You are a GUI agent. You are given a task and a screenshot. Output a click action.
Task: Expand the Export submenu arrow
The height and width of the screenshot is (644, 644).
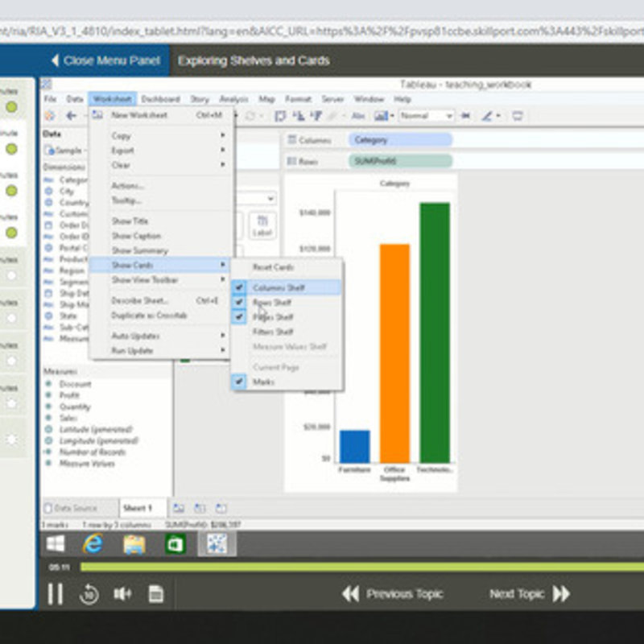[x=223, y=150]
